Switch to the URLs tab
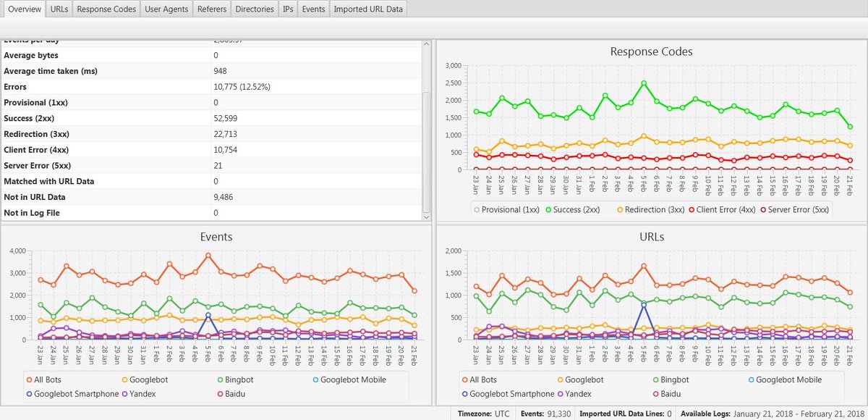 pyautogui.click(x=59, y=9)
